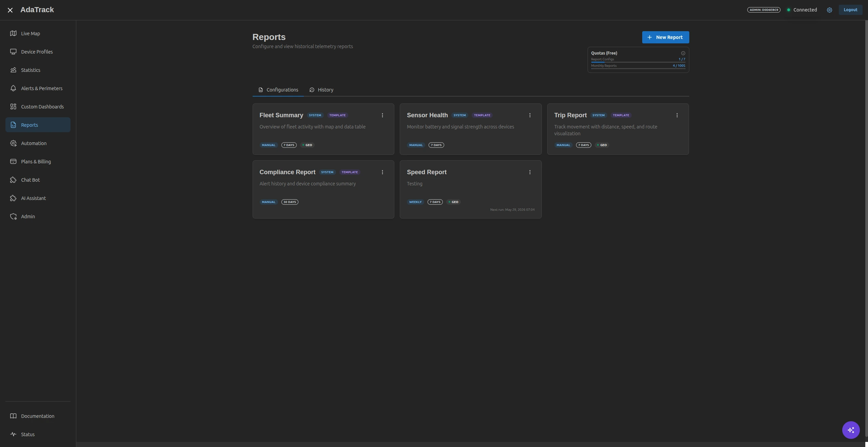Click the Report Configs quota progress bar
This screenshot has height=447, width=868.
[638, 62]
